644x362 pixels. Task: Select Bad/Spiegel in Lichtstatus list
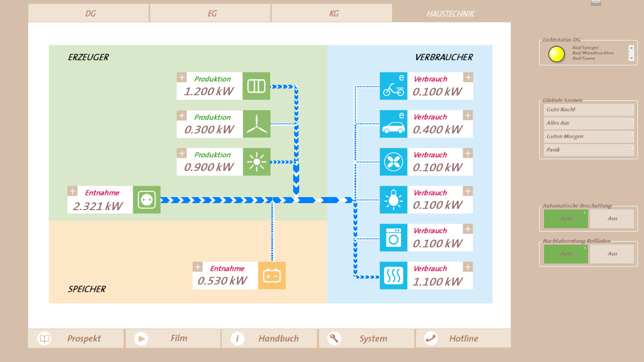pos(585,48)
